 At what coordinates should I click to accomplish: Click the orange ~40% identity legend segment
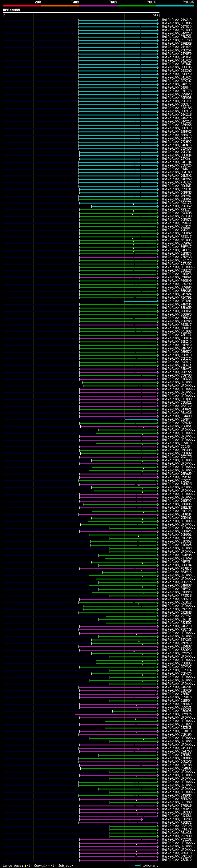[x=60, y=6]
